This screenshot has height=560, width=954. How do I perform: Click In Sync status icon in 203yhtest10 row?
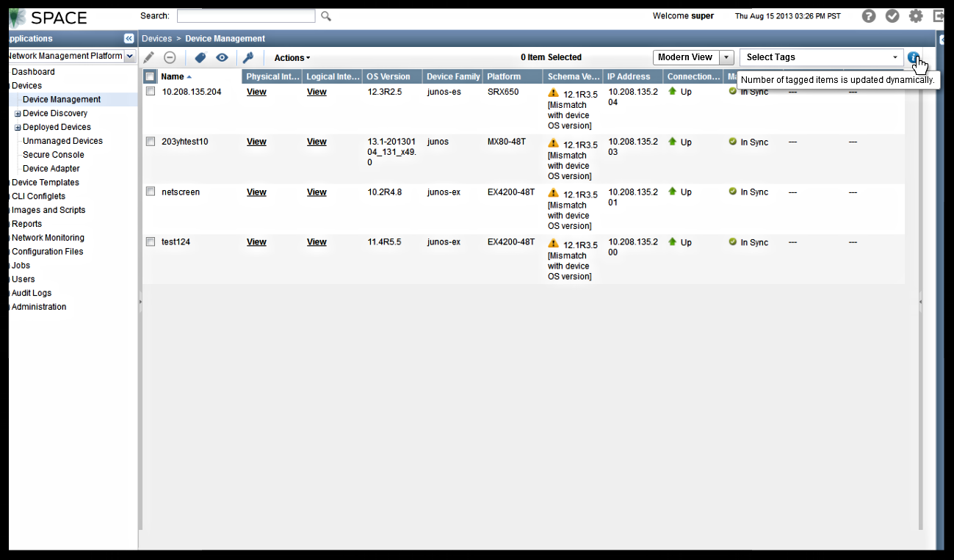(x=732, y=141)
